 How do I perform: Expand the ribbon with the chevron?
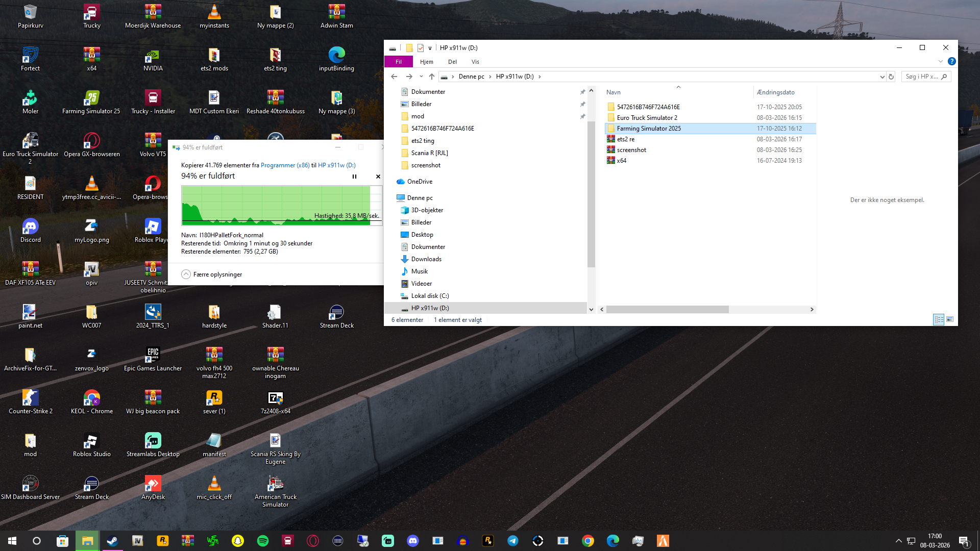[x=940, y=61]
